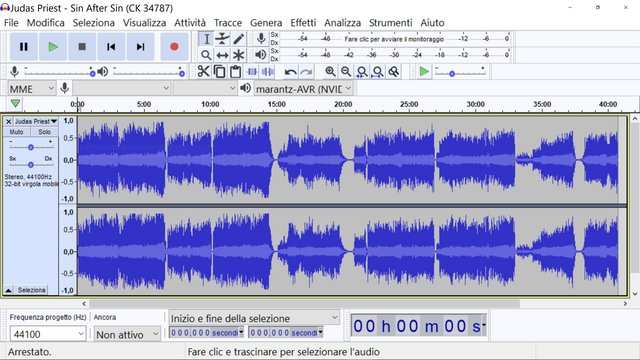Click the Zoom Toggle icon

pyautogui.click(x=394, y=72)
